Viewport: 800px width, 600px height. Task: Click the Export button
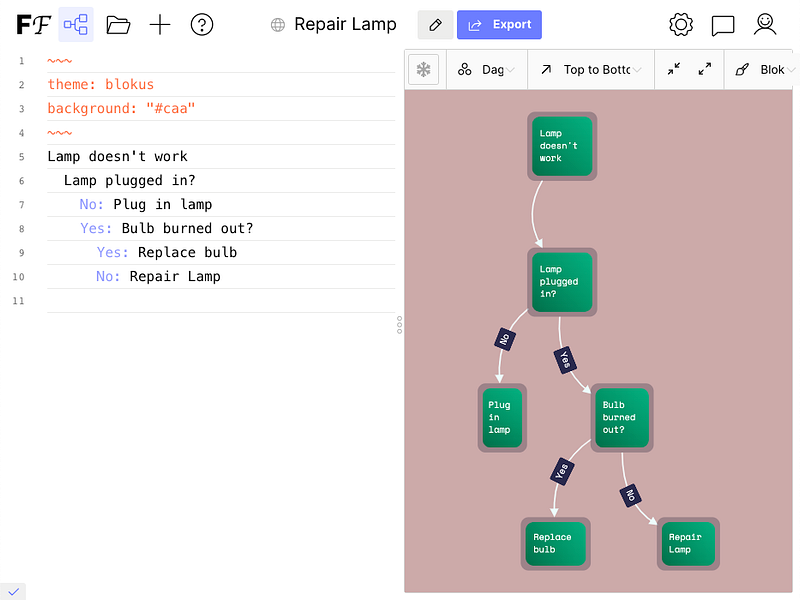tap(499, 24)
